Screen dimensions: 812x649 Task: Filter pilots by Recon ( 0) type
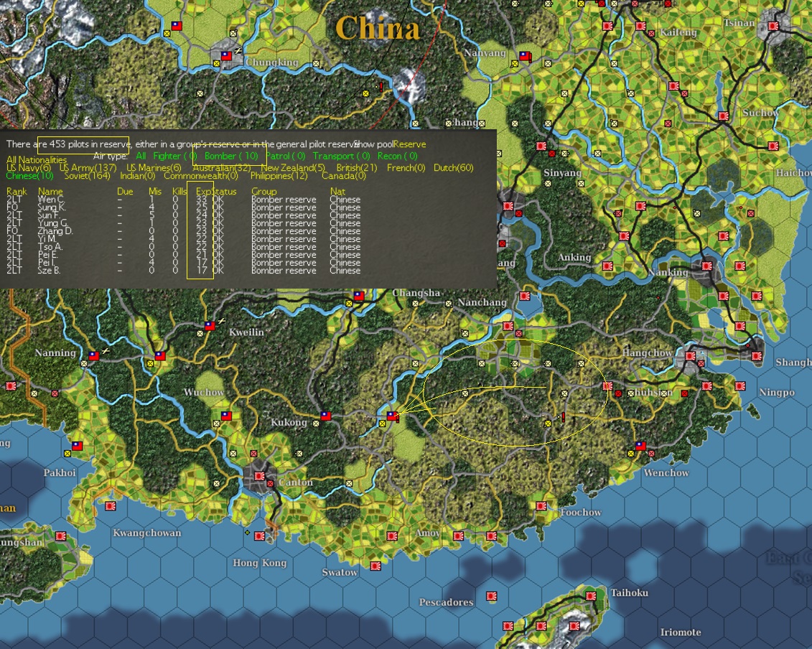tap(397, 156)
